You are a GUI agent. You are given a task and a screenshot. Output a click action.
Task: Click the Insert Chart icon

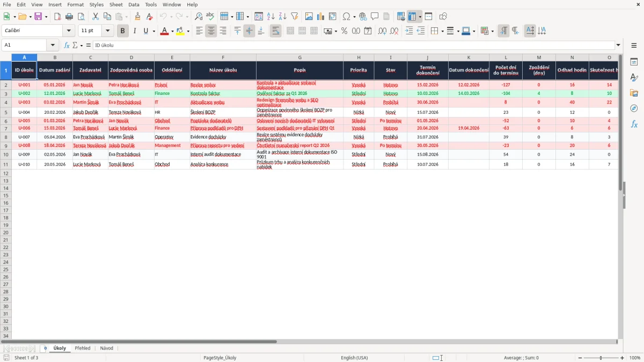coord(321,17)
